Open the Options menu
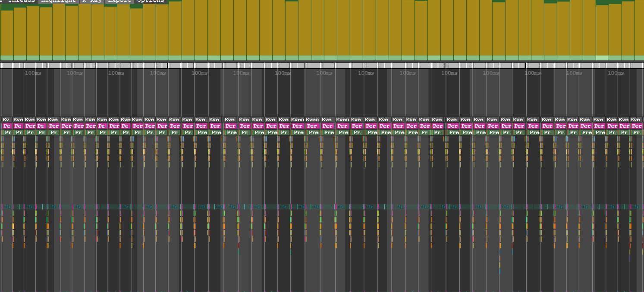The width and height of the screenshot is (644, 292). click(x=151, y=1)
